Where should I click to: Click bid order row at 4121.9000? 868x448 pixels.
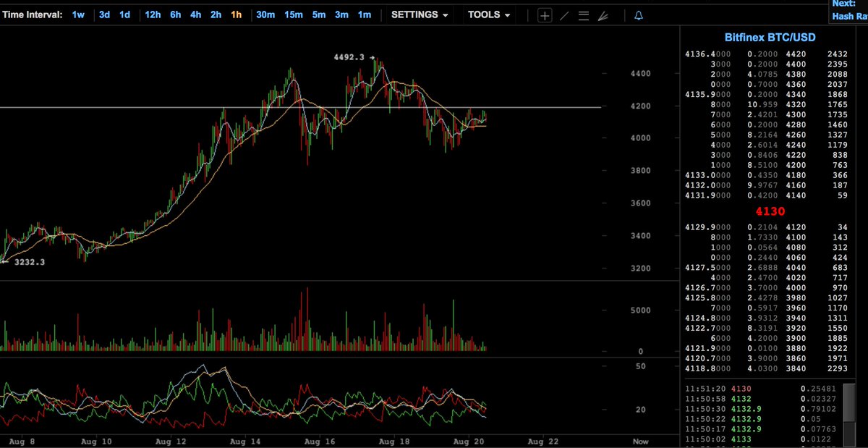tap(765, 349)
